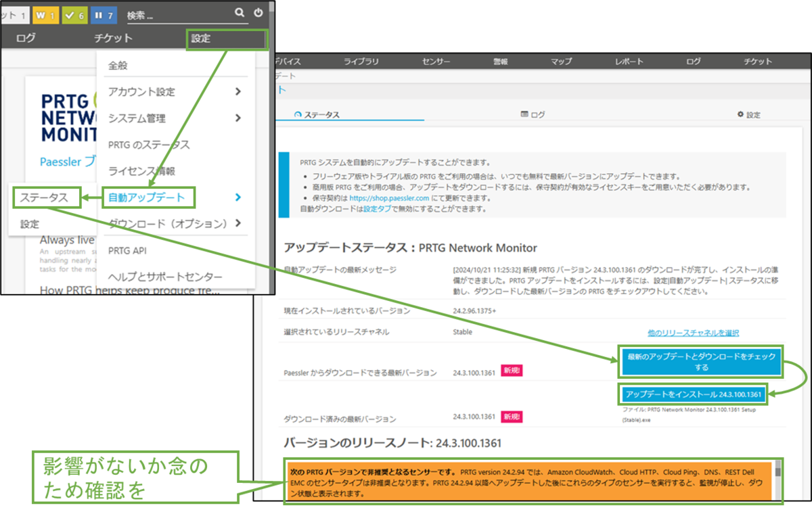Switch to the 設定 gear tab
Viewport: 812px width, 514px height.
748,114
